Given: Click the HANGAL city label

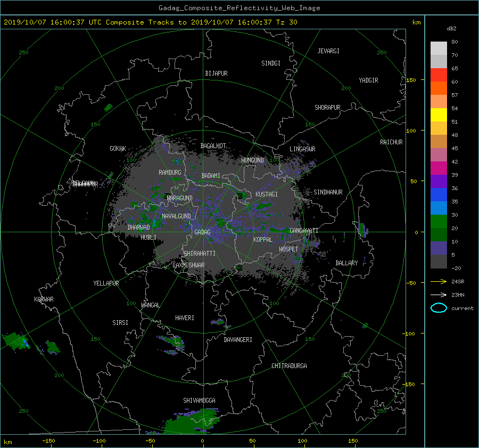Looking at the screenshot, I should coord(150,305).
